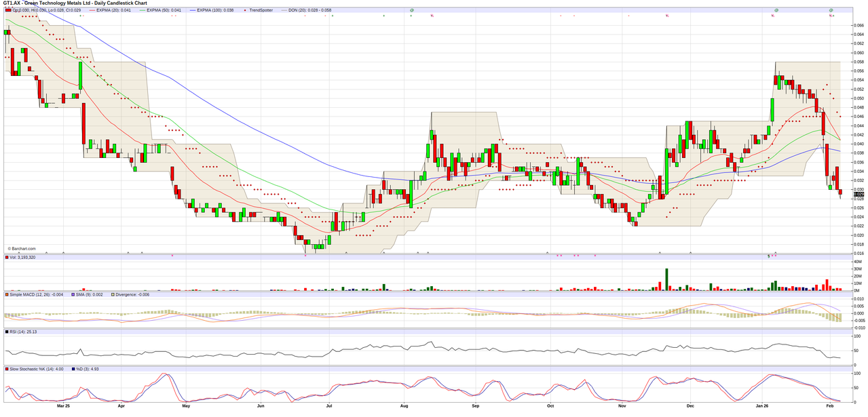Click the 10M volume axis label

coord(858,283)
